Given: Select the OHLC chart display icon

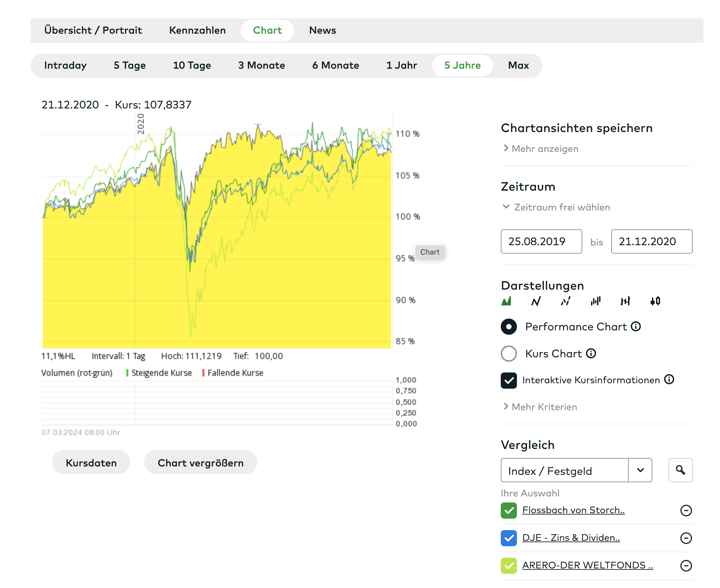Looking at the screenshot, I should coord(625,301).
